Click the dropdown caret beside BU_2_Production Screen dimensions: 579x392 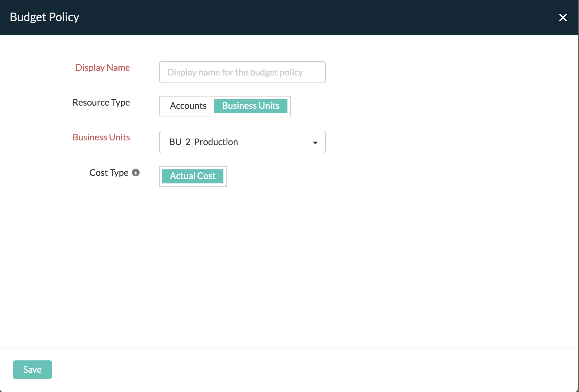point(315,142)
